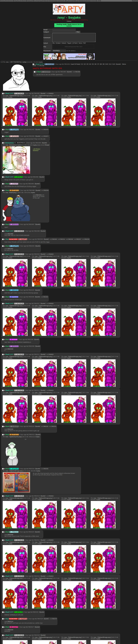The image size is (138, 644).
Task: Open the Catalog link under the board title
Action: click(69, 21)
